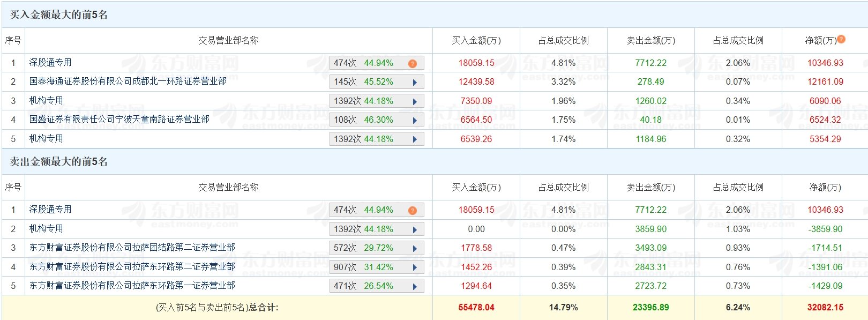Open 东方财富证券拉萨东环路第一证券营业部 link

click(x=132, y=286)
